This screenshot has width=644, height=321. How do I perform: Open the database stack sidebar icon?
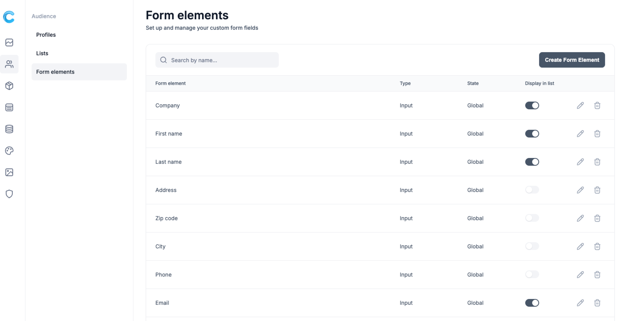pyautogui.click(x=9, y=129)
